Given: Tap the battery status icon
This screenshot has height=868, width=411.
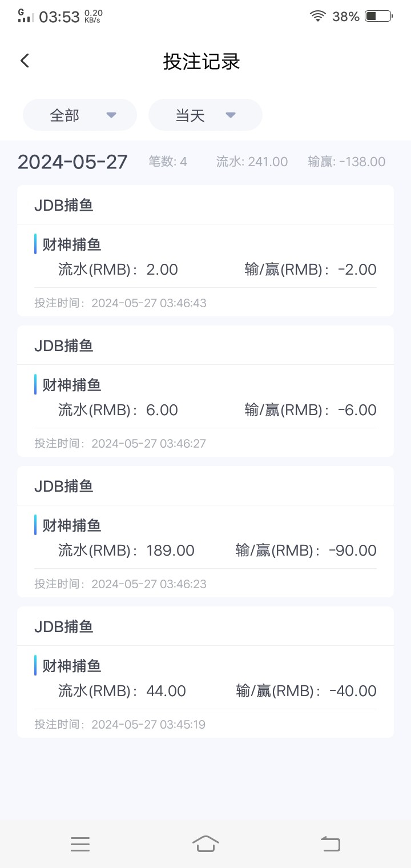Looking at the screenshot, I should (378, 17).
